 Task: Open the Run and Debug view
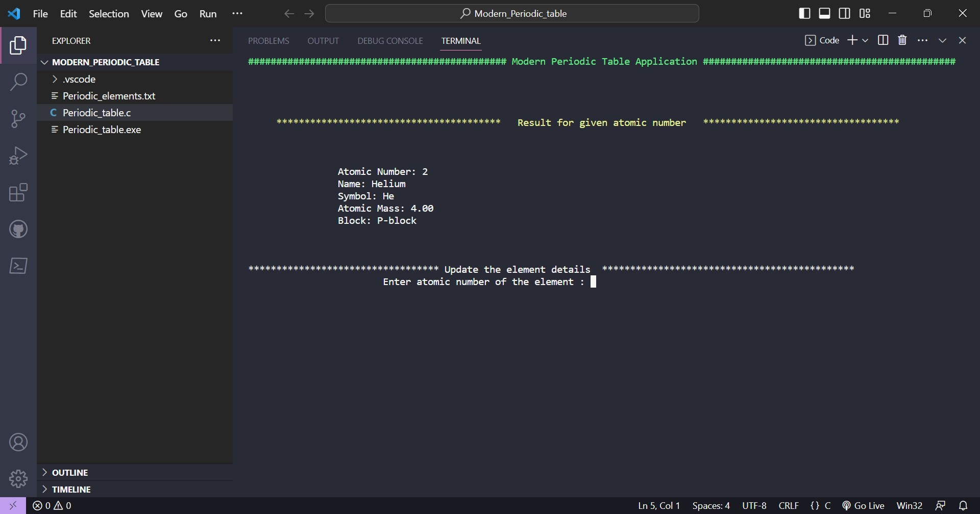click(x=18, y=155)
